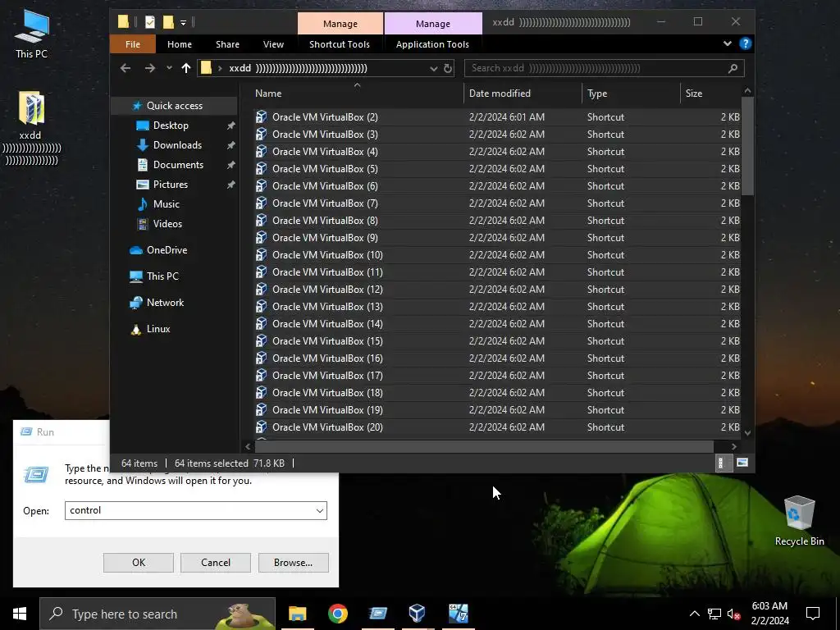Open the This PC desktop icon
Image resolution: width=840 pixels, height=630 pixels.
pos(32,34)
